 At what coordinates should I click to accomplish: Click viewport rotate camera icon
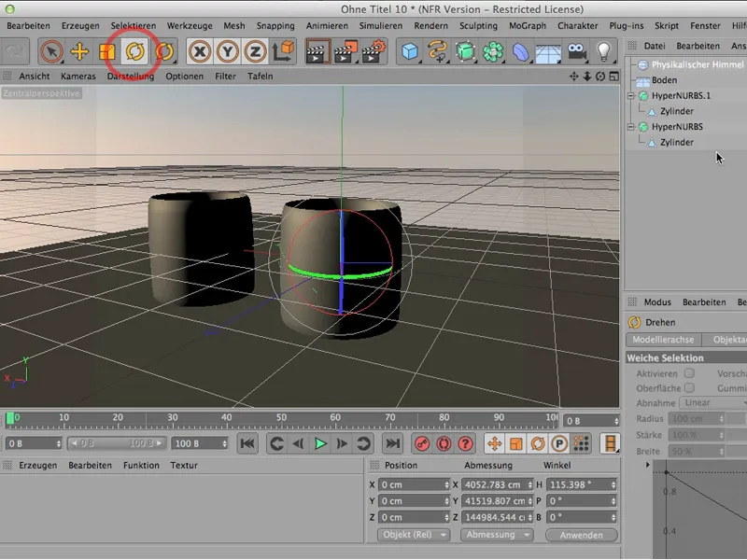pyautogui.click(x=600, y=77)
